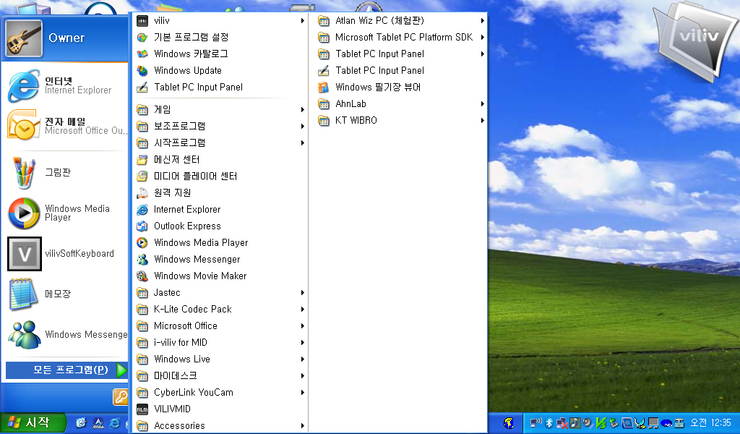The image size is (740, 434).
Task: Open the Windows 필기장 뷰어 icon
Action: click(x=323, y=87)
